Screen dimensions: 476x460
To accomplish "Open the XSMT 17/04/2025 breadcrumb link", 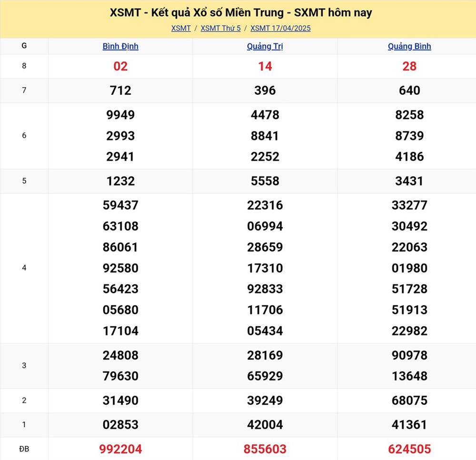I will point(280,28).
